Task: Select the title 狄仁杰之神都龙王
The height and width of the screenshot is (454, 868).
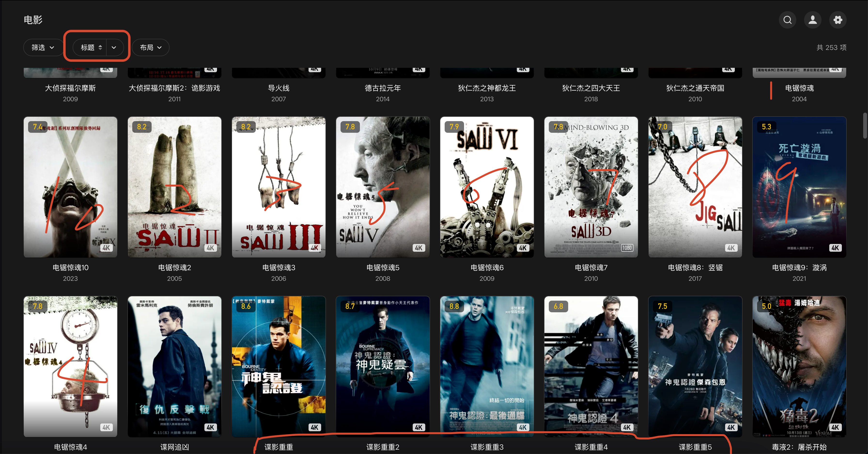Action: 487,88
